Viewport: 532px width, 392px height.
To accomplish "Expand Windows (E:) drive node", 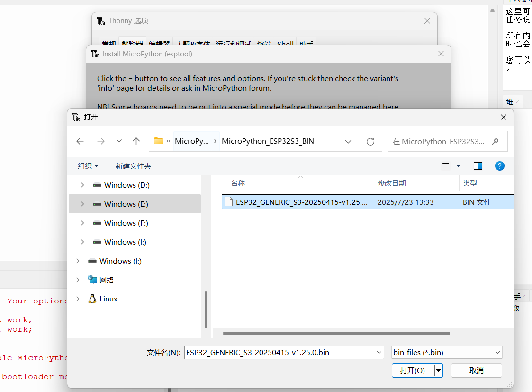I will (x=82, y=204).
